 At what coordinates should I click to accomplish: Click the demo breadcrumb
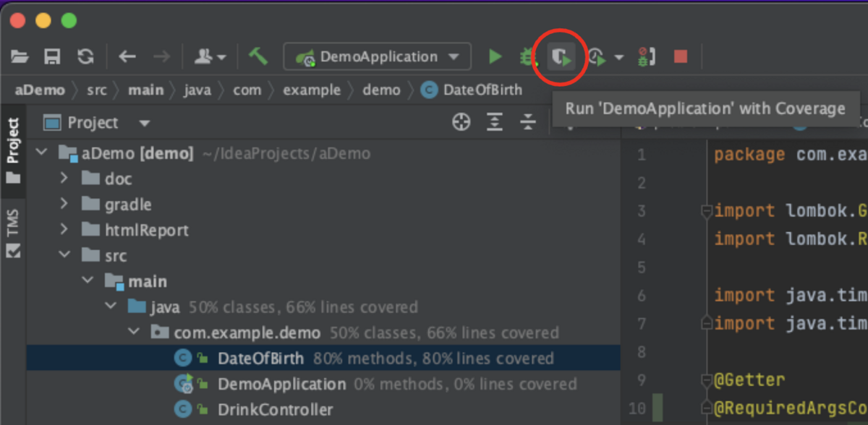[x=381, y=90]
